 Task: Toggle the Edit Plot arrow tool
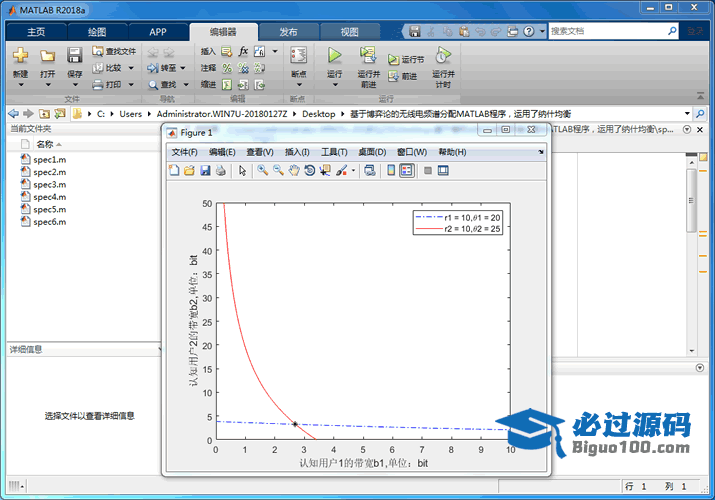click(242, 171)
